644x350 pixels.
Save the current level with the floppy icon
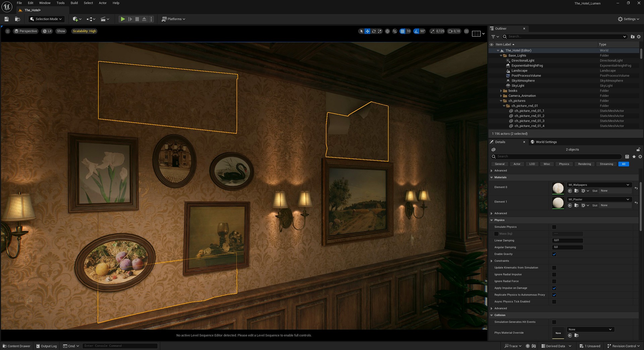pyautogui.click(x=6, y=19)
